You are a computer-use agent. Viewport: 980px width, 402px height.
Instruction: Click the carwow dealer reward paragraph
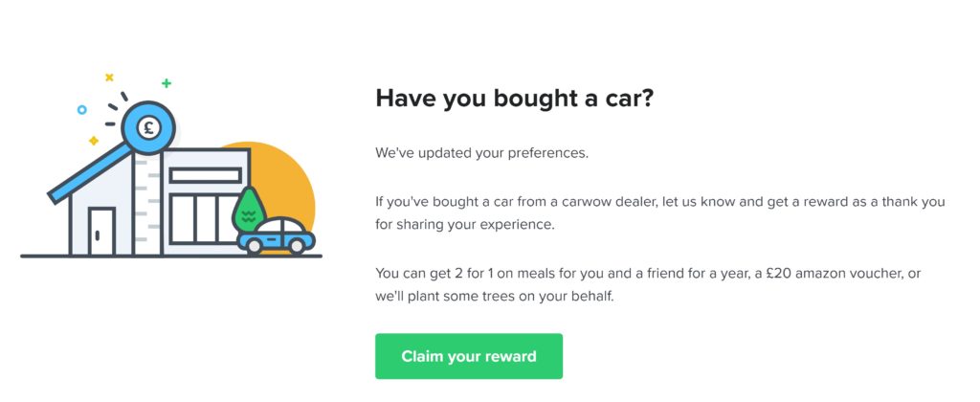point(660,213)
